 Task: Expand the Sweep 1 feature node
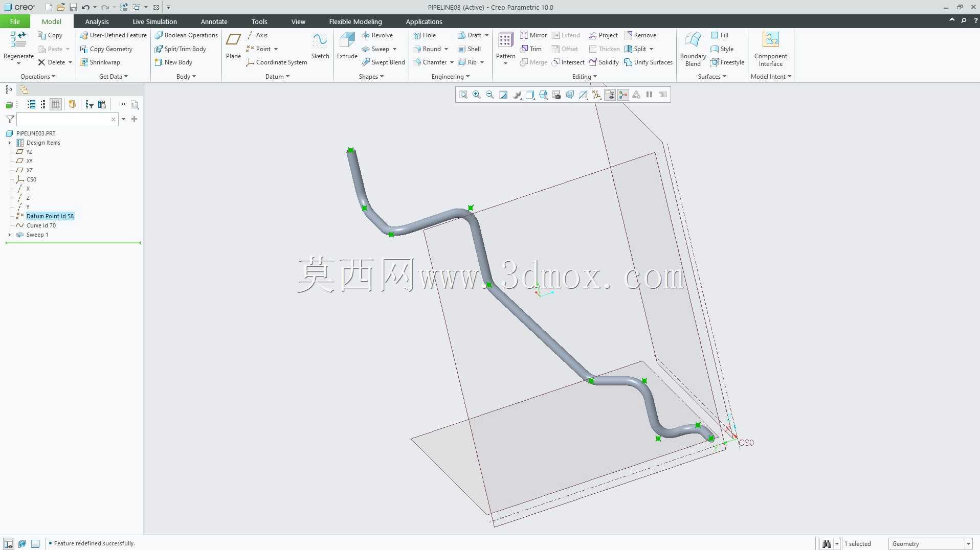coord(10,235)
